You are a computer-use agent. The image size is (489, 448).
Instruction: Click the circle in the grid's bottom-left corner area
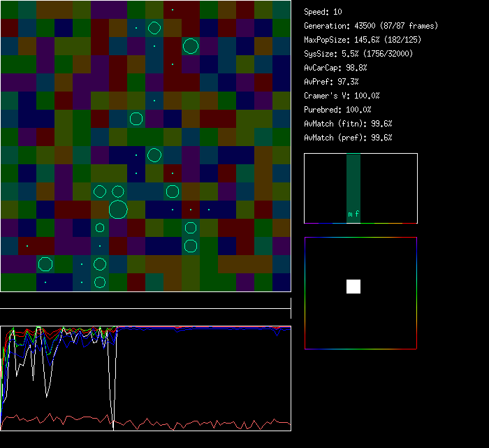45,263
